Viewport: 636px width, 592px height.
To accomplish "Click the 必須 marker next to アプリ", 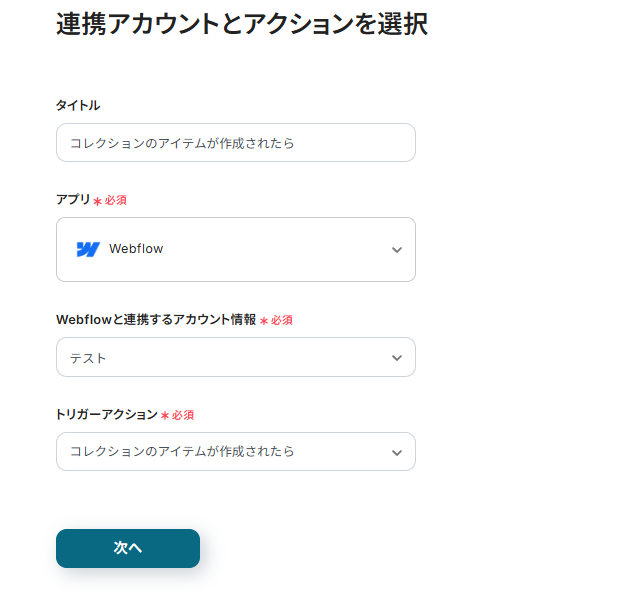I will pyautogui.click(x=116, y=200).
